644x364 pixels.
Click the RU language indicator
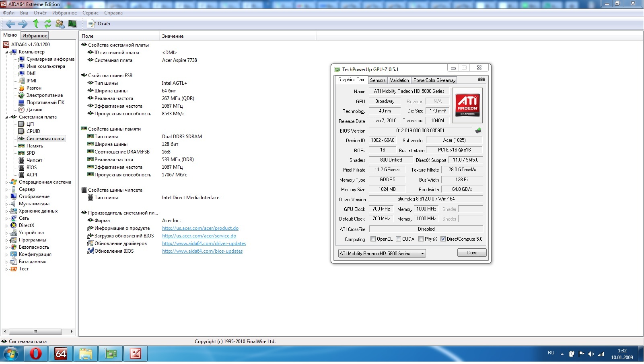551,353
